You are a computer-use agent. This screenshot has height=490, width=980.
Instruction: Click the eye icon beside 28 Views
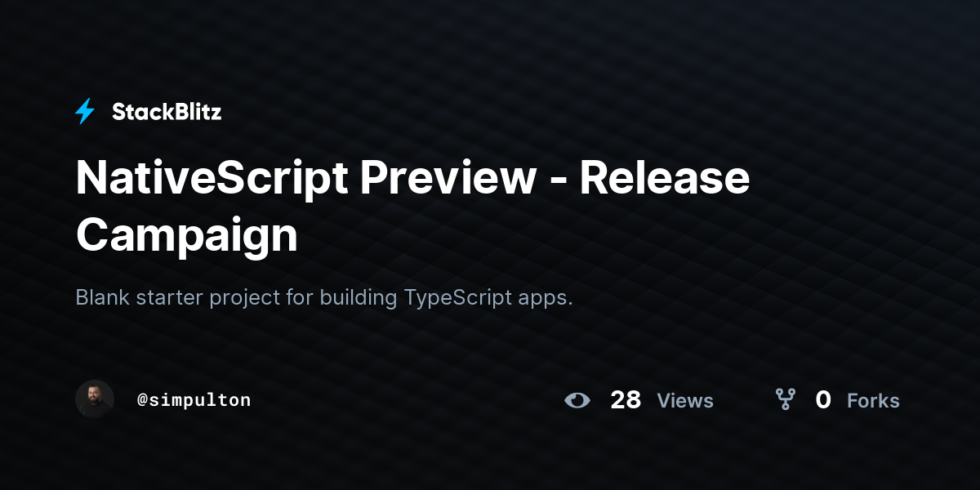tap(577, 400)
